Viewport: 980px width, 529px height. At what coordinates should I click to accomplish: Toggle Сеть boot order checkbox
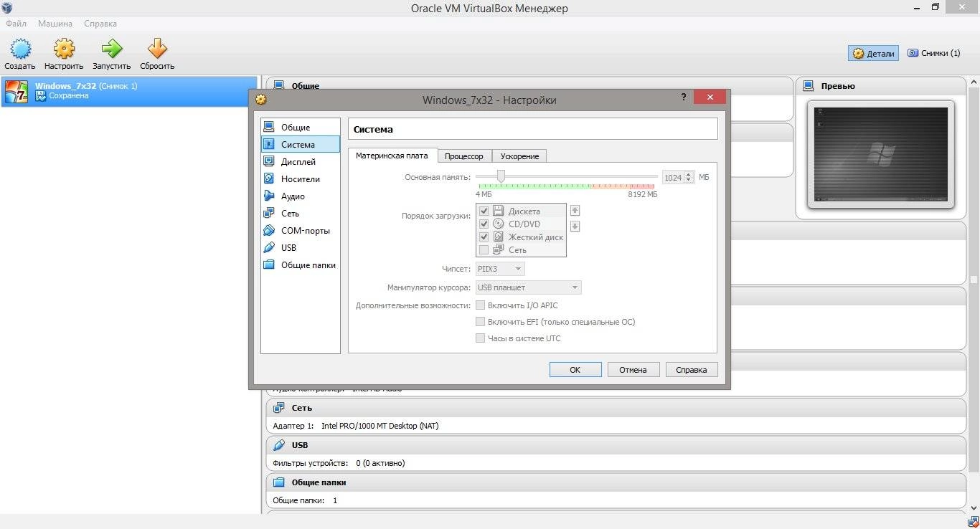[484, 249]
